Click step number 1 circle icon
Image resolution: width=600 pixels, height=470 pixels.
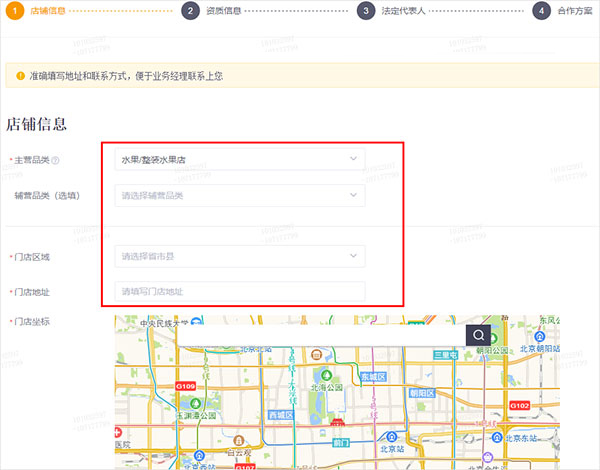pyautogui.click(x=16, y=11)
